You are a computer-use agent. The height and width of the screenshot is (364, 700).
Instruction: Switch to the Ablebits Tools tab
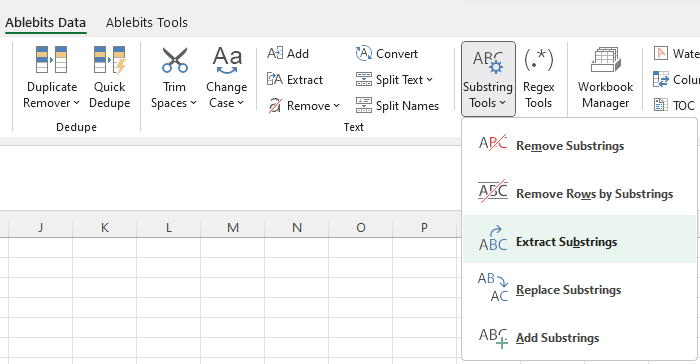tap(146, 22)
